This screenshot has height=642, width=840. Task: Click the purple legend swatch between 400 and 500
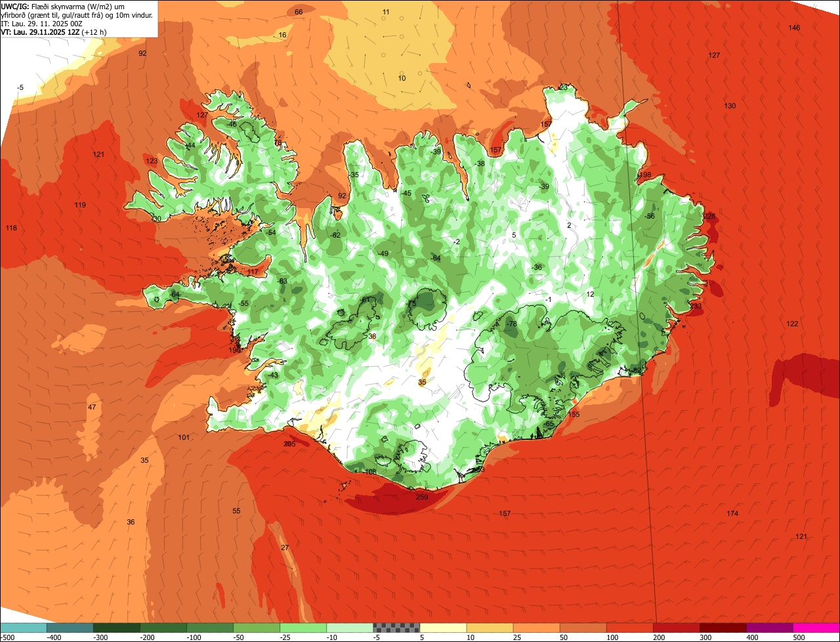pyautogui.click(x=770, y=628)
